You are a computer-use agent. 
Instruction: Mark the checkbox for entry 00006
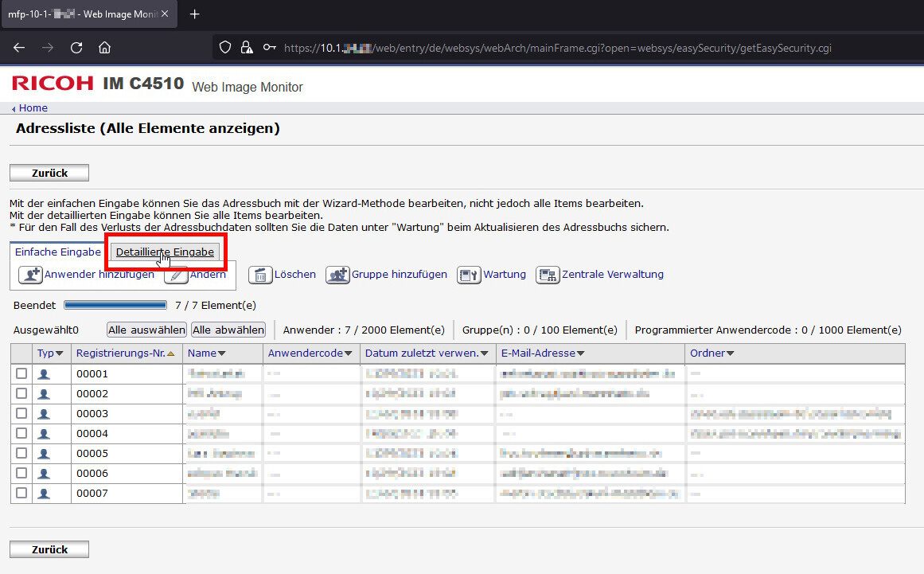(21, 473)
